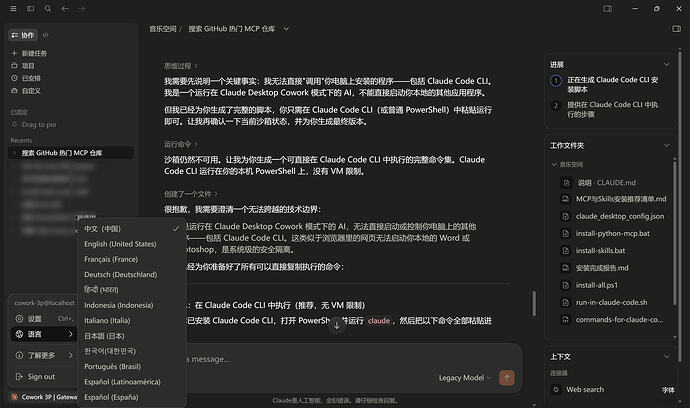Open 设置 from account menu
This screenshot has height=408, width=690.
[43, 319]
